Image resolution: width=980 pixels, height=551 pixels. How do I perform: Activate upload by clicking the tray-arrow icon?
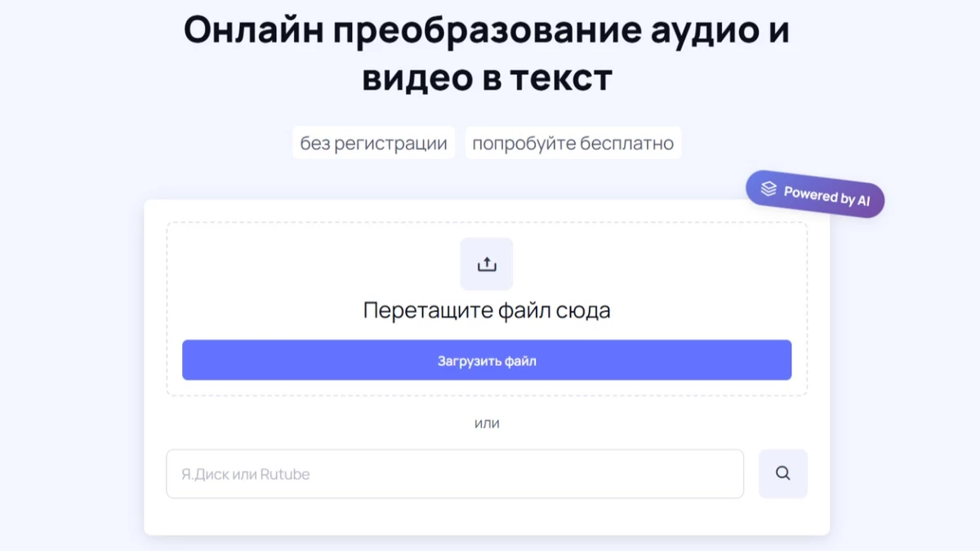coord(487,263)
